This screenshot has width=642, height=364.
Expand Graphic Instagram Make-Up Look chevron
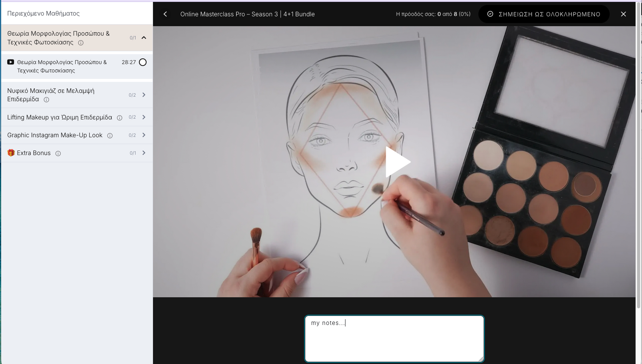click(144, 135)
